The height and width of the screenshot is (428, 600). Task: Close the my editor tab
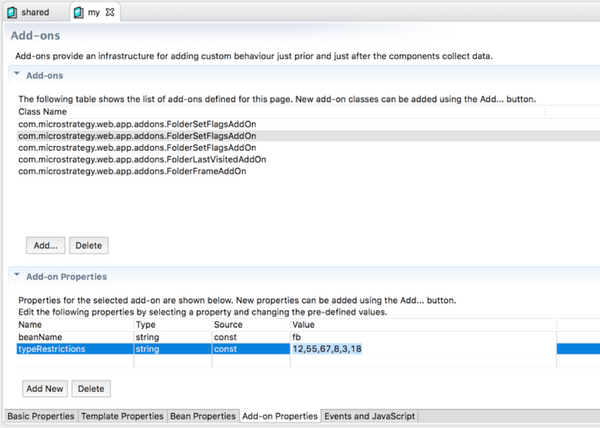pyautogui.click(x=110, y=12)
